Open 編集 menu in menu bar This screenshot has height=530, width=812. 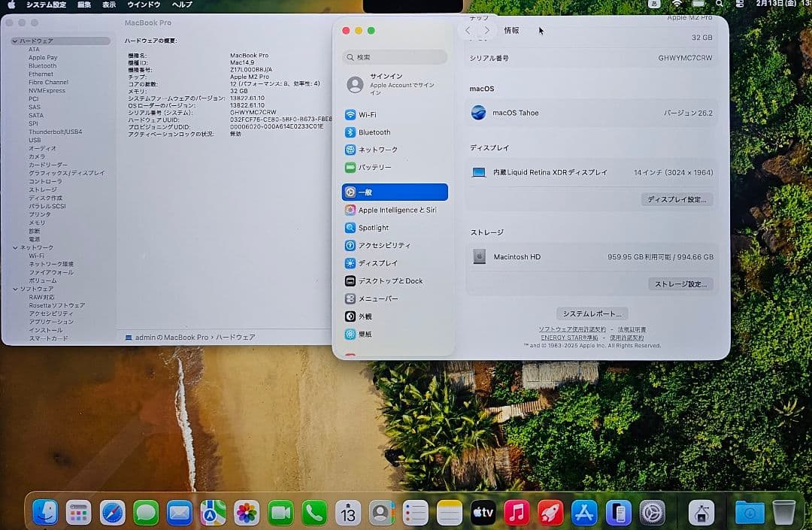coord(84,5)
